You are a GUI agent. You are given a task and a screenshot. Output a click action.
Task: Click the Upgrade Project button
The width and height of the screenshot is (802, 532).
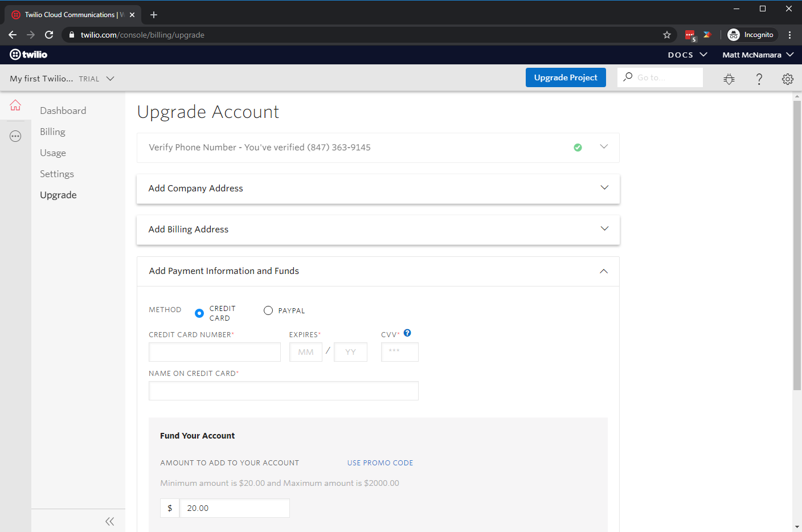[x=566, y=77]
